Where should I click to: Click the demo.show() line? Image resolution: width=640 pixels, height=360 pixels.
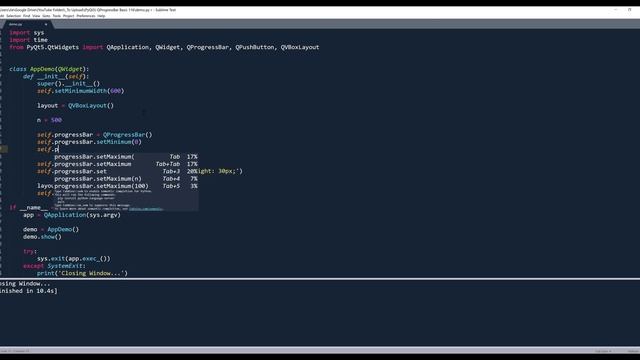[x=42, y=237]
